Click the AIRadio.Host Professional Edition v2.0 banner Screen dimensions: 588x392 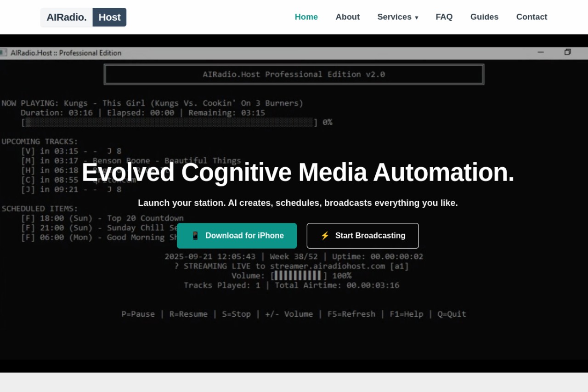[294, 74]
